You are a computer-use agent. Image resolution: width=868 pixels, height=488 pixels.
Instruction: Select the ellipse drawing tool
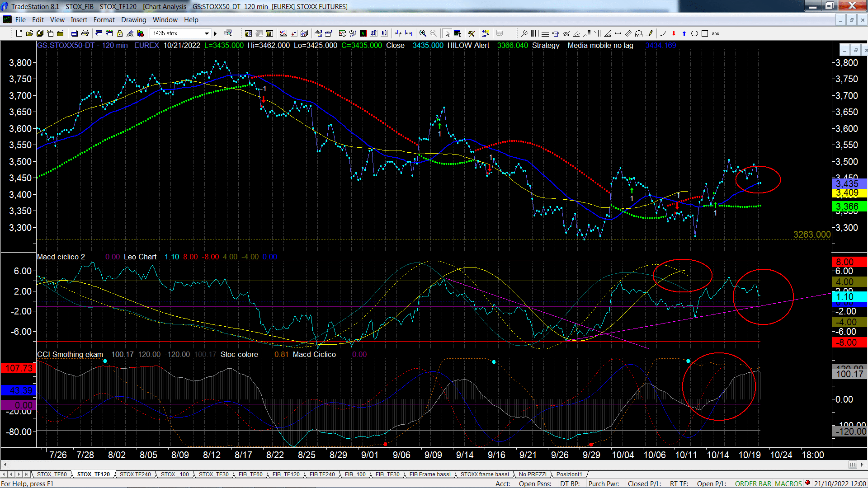pyautogui.click(x=695, y=33)
